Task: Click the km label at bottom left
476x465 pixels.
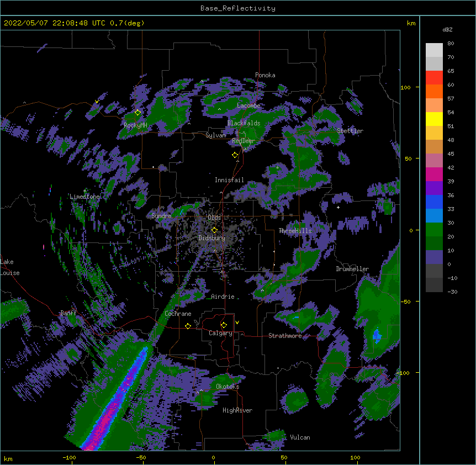Action: point(8,459)
